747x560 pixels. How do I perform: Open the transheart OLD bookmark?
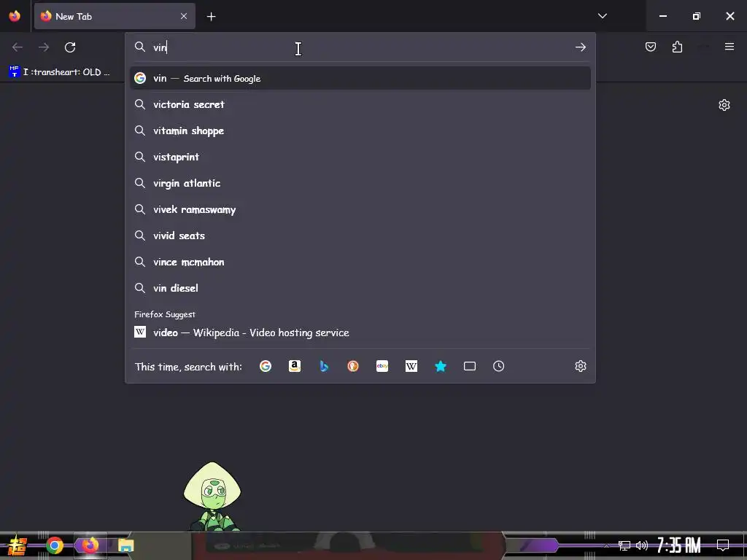point(59,72)
